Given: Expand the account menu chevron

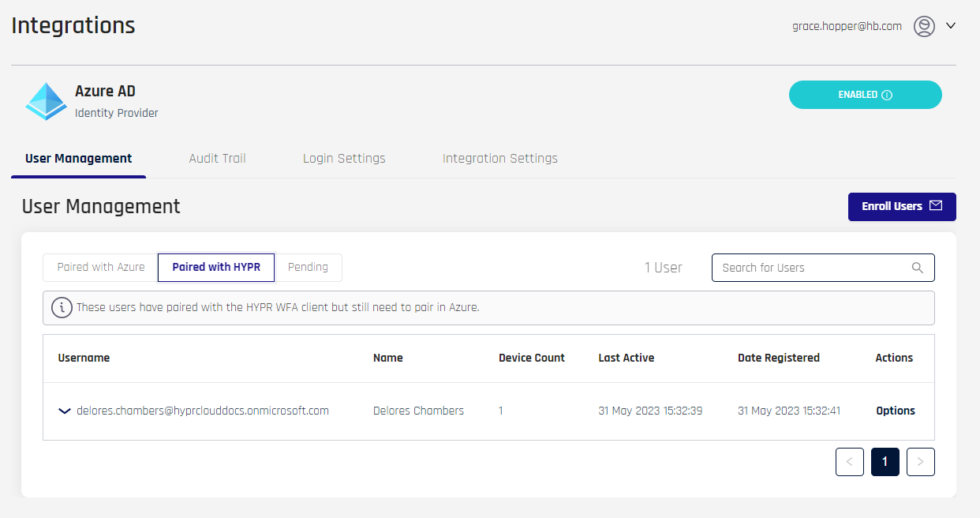Looking at the screenshot, I should point(951,25).
